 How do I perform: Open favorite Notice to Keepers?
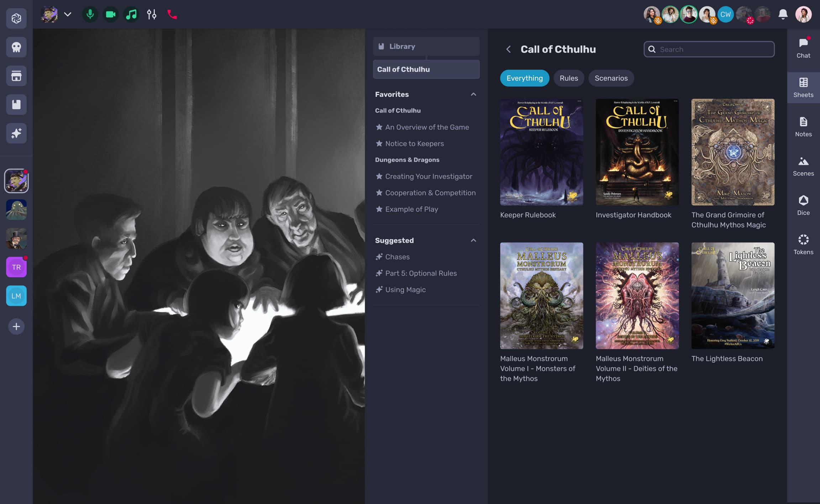click(x=414, y=143)
